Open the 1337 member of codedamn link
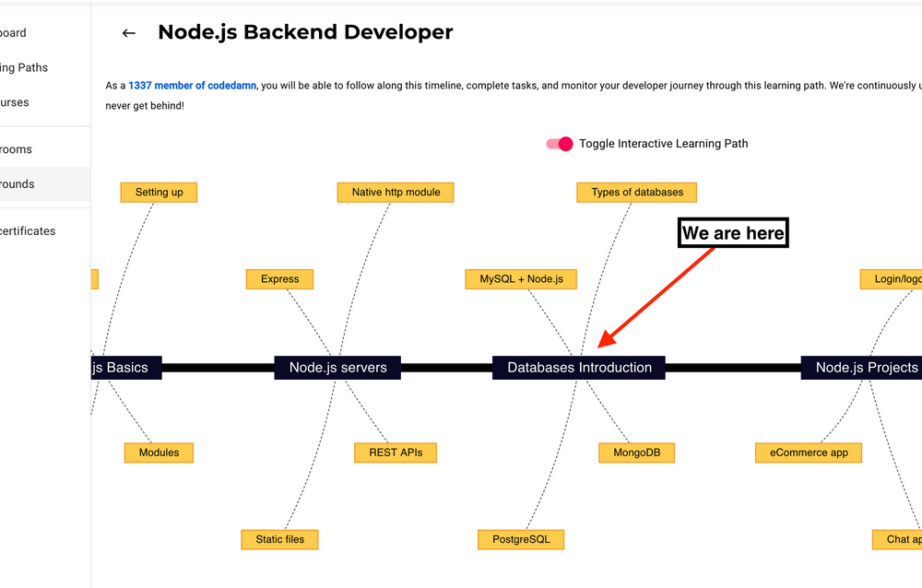Screen dimensions: 922x588 click(193, 86)
